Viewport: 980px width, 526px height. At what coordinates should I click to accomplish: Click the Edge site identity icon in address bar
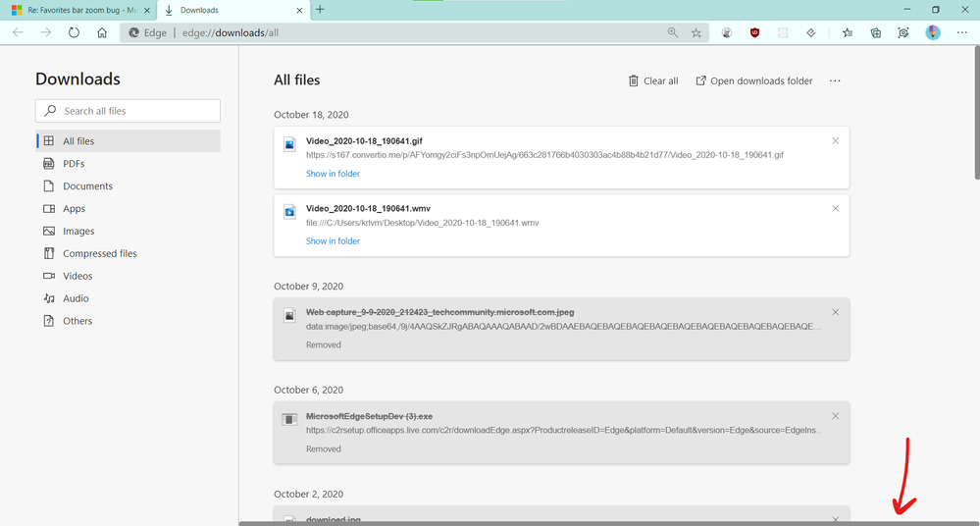(x=133, y=32)
